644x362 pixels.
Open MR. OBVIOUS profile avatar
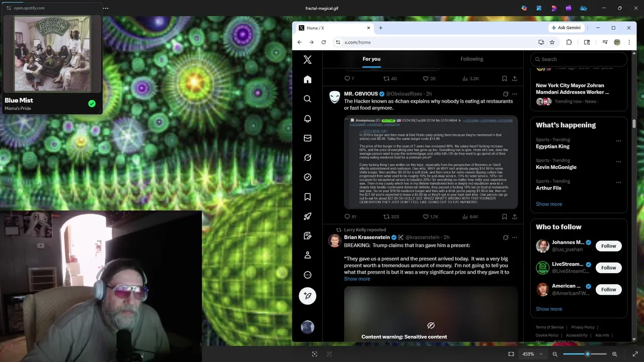(x=335, y=97)
